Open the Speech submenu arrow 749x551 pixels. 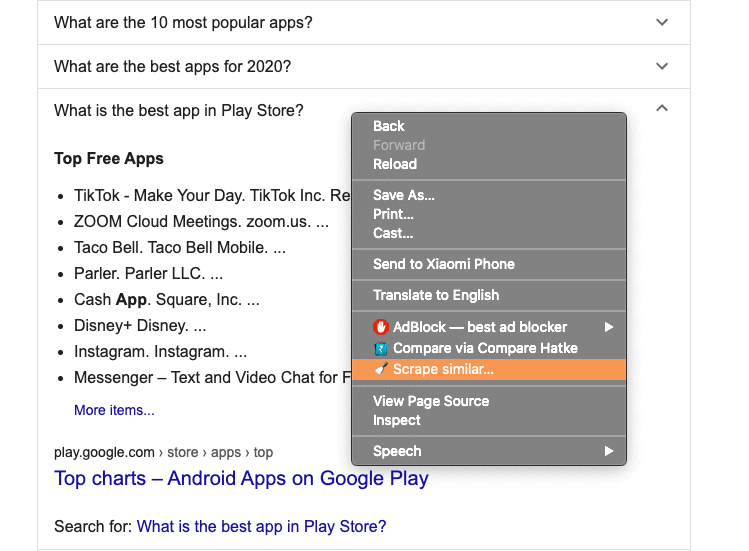(x=609, y=451)
